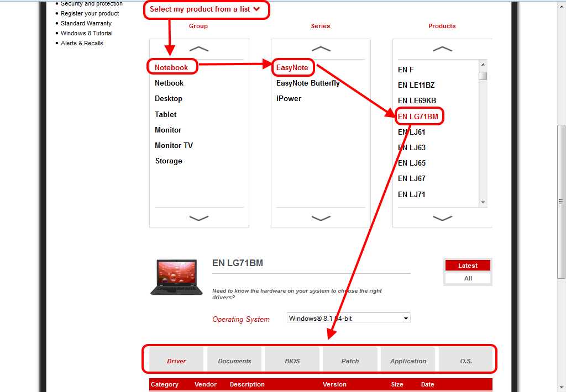Select product EN LJ61
This screenshot has width=566, height=392.
pyautogui.click(x=411, y=132)
